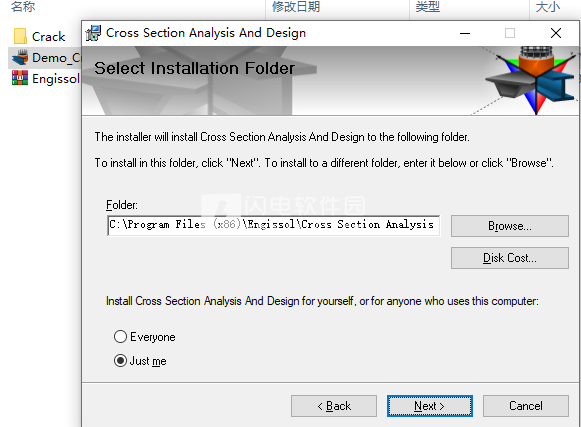Choose the Just me radio option
This screenshot has height=427, width=581.
(120, 361)
